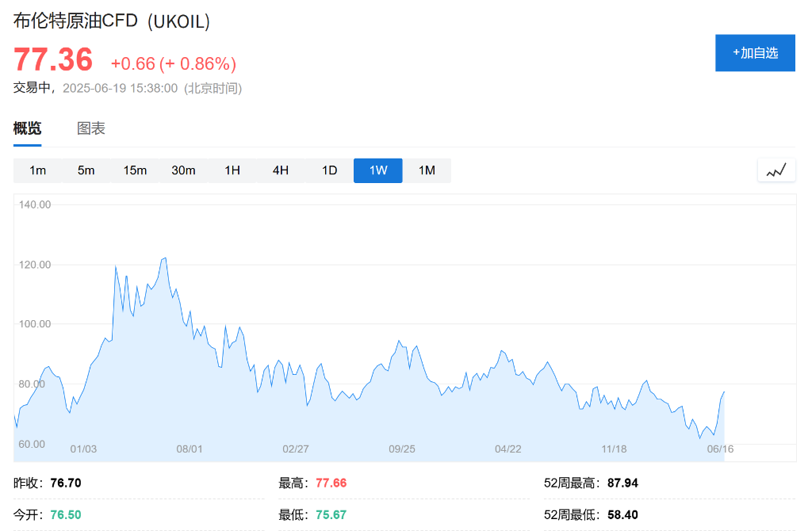Screen dimensions: 812x531
Task: Select the 1m timeframe
Action: click(x=37, y=170)
